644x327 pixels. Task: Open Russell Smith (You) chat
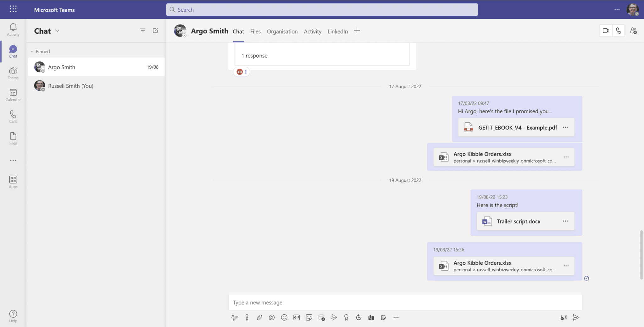pyautogui.click(x=96, y=86)
